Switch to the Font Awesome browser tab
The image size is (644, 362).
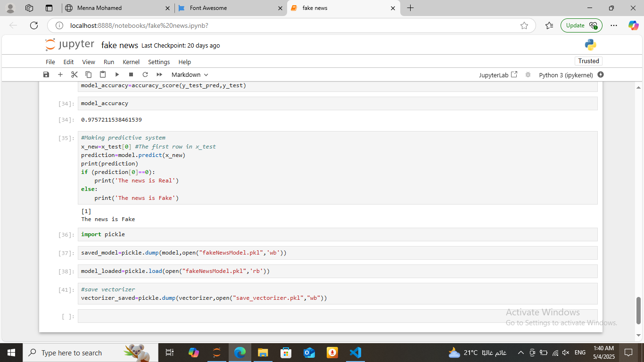[231, 8]
